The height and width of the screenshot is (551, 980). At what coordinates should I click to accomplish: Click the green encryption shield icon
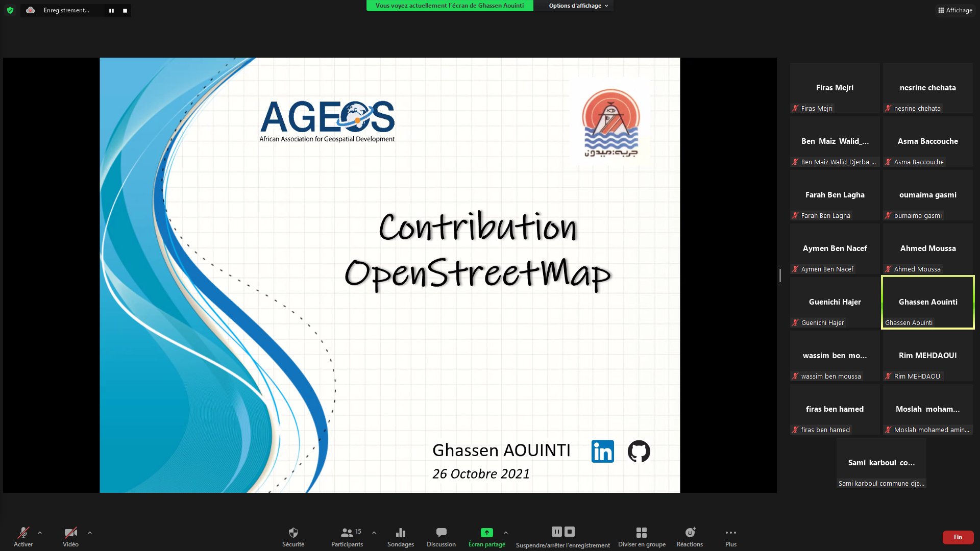click(x=10, y=10)
